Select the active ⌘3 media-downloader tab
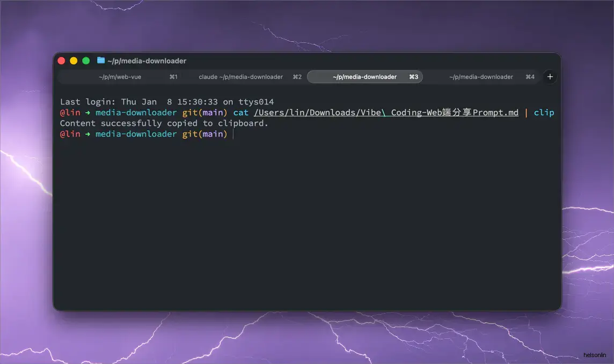The height and width of the screenshot is (364, 614). pos(364,77)
